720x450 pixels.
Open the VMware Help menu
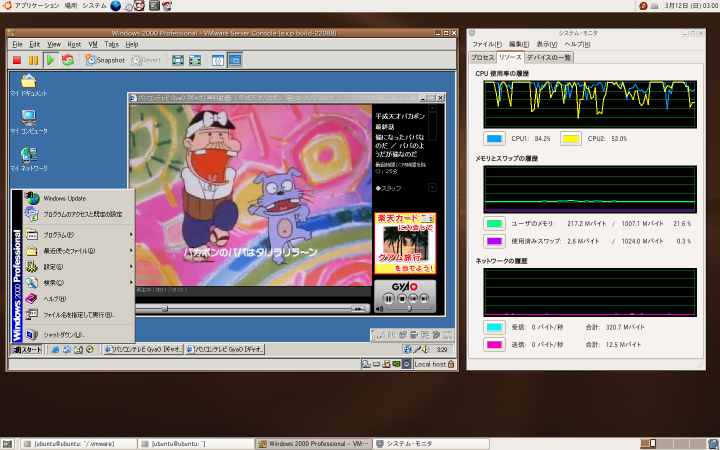click(x=132, y=45)
